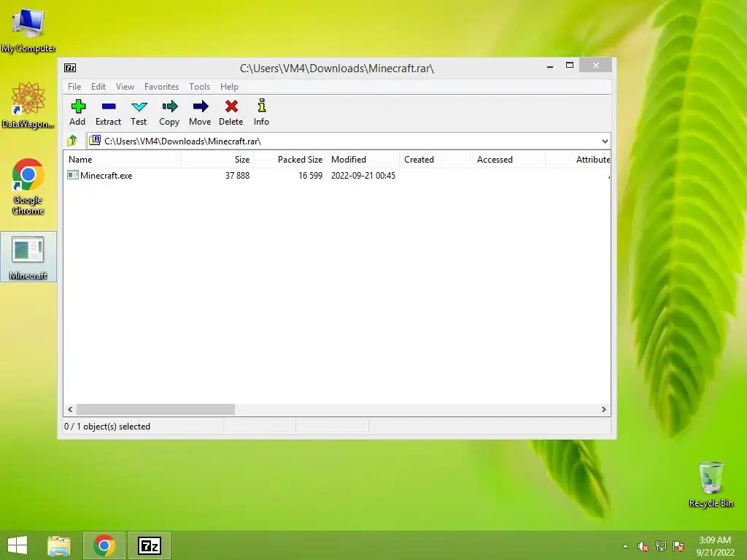
Task: Sort by the Name column
Action: (x=122, y=160)
